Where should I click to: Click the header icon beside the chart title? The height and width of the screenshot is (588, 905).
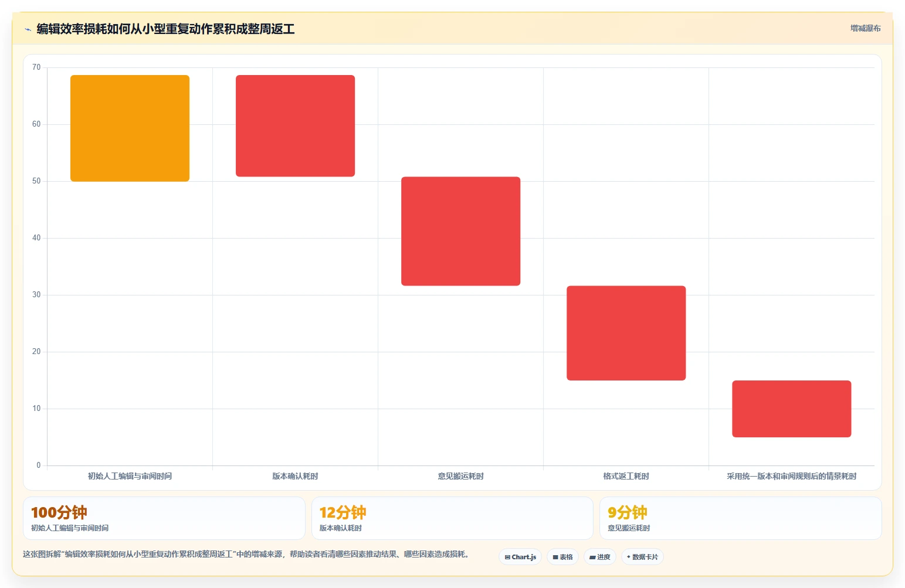point(28,29)
